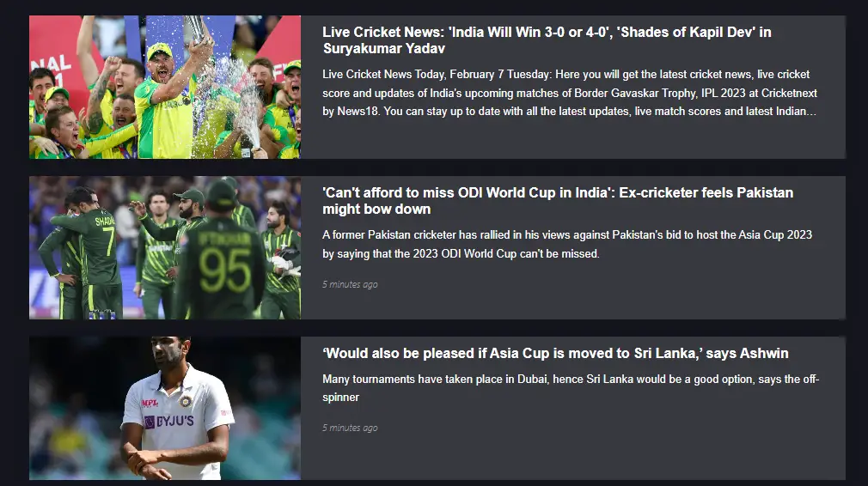
Task: Click the BYJU'S logo on Ashwin's shirt
Action: (169, 422)
